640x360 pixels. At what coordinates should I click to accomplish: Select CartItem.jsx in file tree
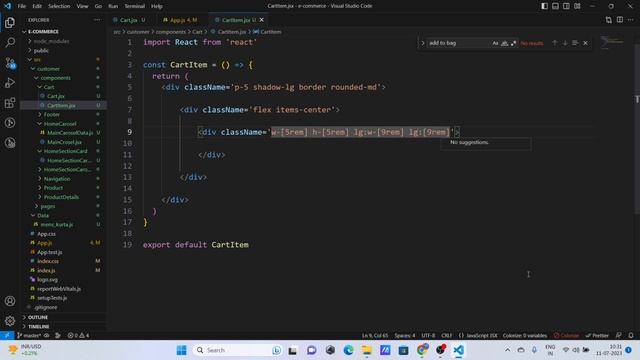click(x=61, y=105)
